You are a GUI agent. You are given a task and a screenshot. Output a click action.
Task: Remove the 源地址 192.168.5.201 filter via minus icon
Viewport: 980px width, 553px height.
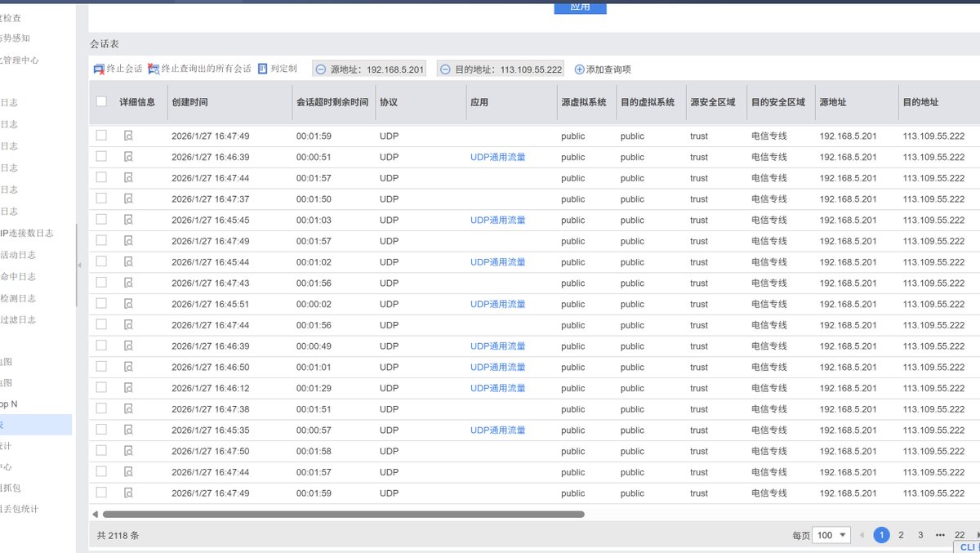[321, 70]
